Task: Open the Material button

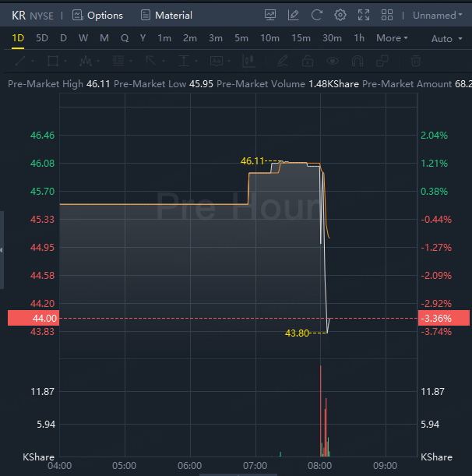Action: (x=167, y=15)
